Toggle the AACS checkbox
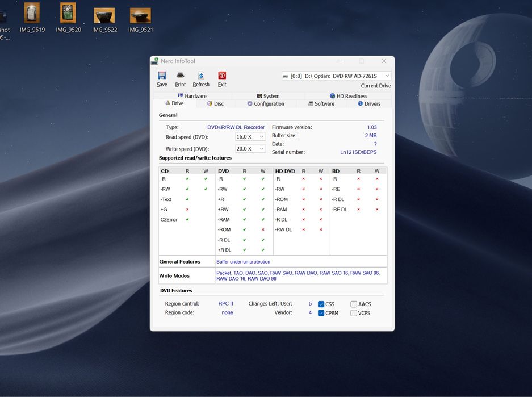The width and height of the screenshot is (532, 397). (x=354, y=304)
